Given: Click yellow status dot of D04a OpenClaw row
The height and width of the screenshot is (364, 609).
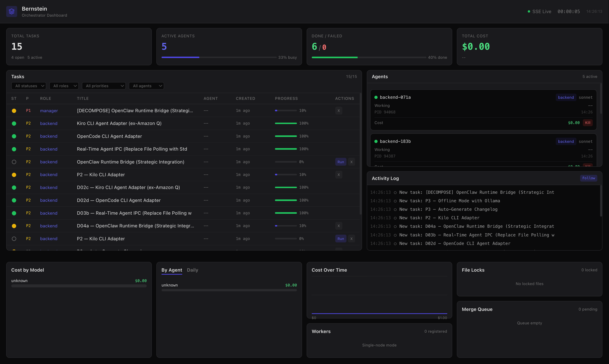Looking at the screenshot, I should tap(14, 226).
